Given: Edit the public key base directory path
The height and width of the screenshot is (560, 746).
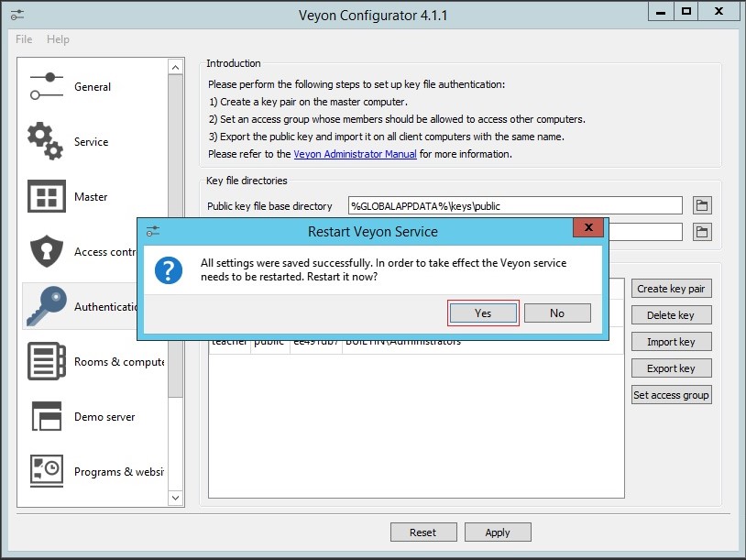Looking at the screenshot, I should (x=513, y=204).
